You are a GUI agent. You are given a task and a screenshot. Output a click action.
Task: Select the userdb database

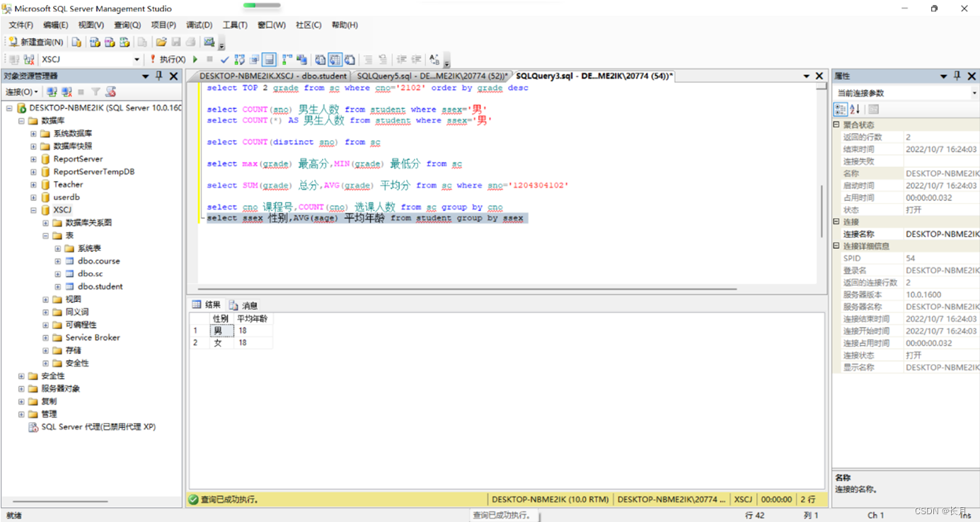[x=67, y=197]
